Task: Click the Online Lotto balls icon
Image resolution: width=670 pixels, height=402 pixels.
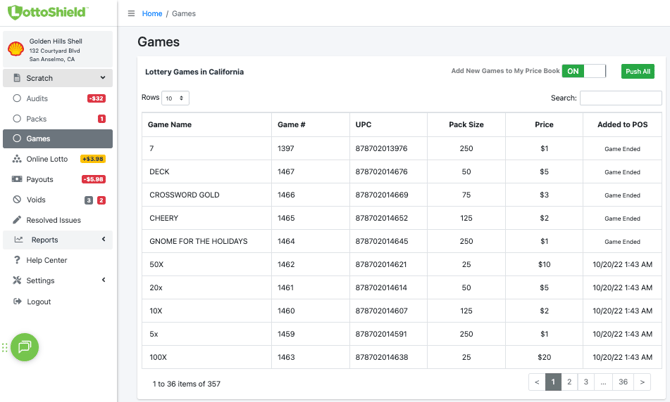Action: click(17, 159)
